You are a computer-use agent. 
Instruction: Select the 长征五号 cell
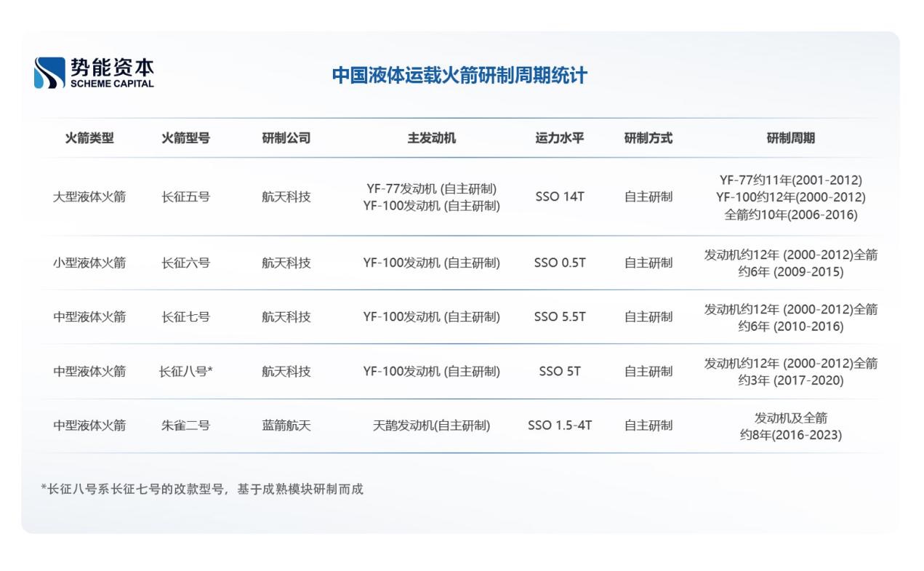[x=186, y=196]
